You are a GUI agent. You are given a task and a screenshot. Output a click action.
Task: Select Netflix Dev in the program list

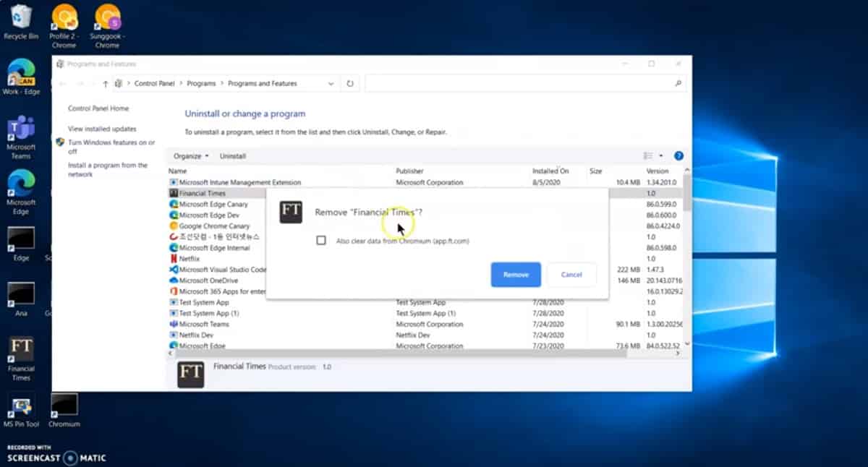click(x=425, y=335)
